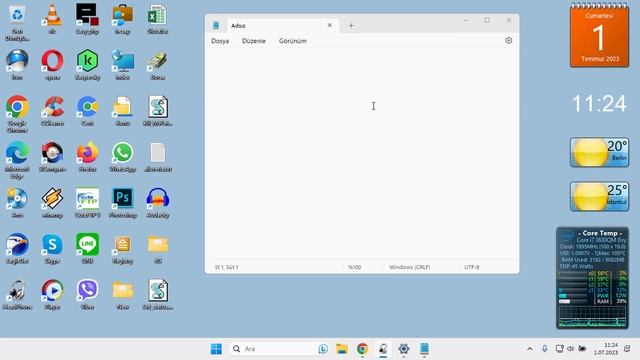Viewport: 640px width, 360px height.
Task: Click the Core Temp gadget
Action: (x=592, y=278)
